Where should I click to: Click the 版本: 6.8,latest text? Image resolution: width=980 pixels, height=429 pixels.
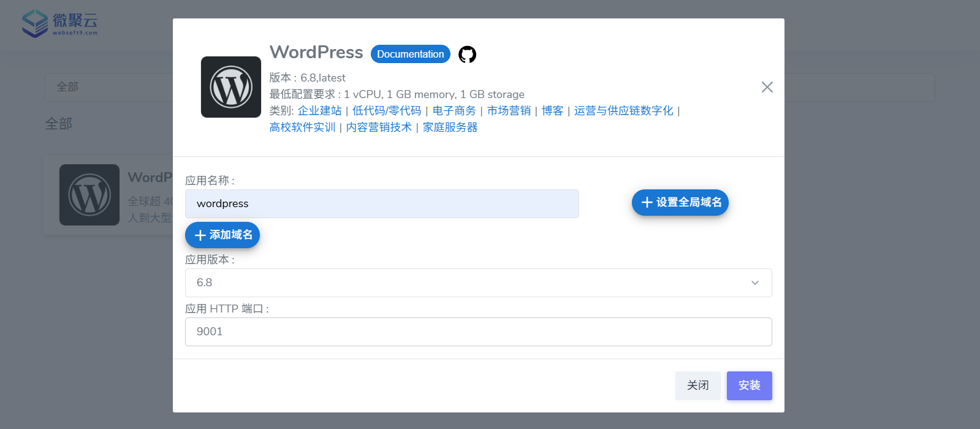point(308,78)
